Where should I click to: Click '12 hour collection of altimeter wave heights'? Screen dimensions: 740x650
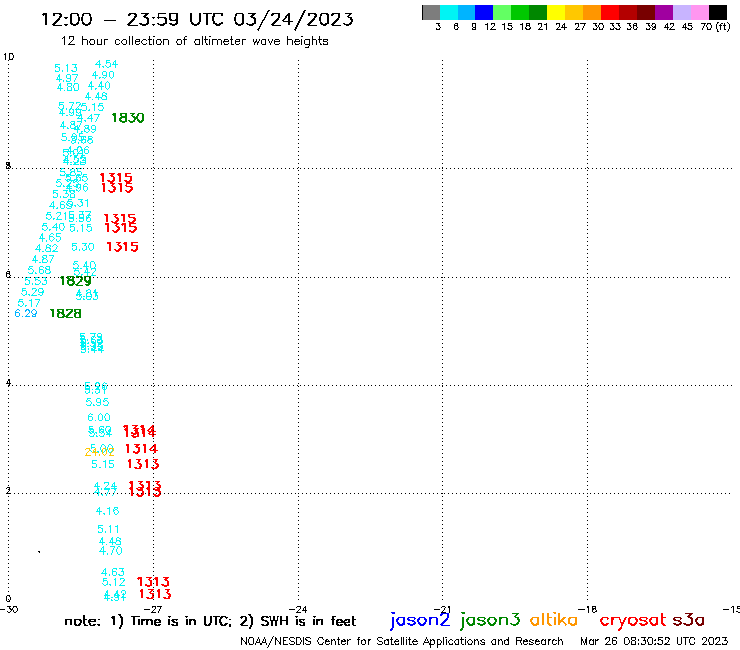pyautogui.click(x=194, y=41)
